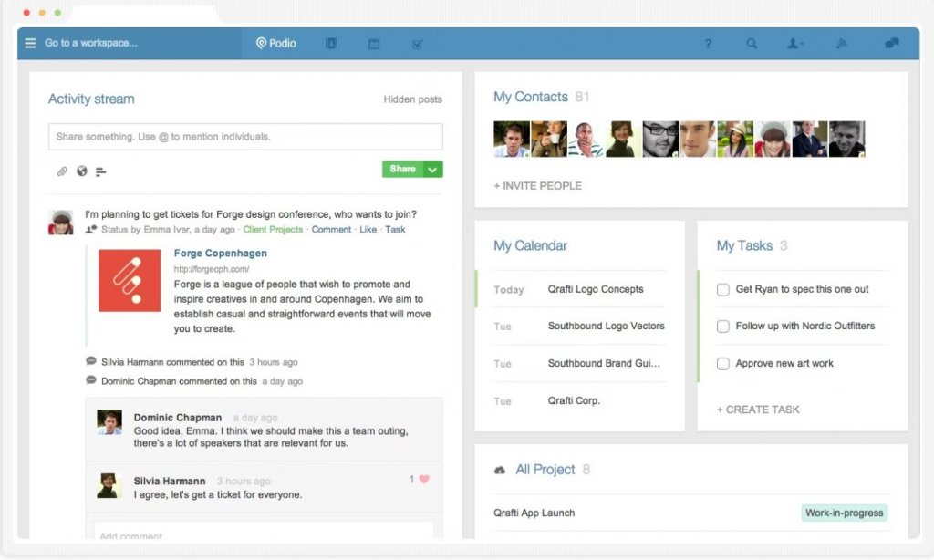Open the 'My Tasks' heading
The height and width of the screenshot is (560, 934).
(x=744, y=245)
